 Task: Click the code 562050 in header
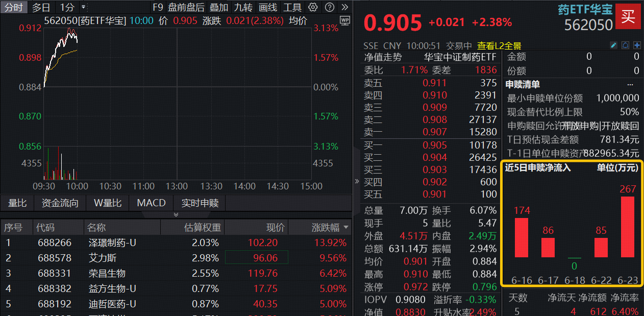point(588,24)
